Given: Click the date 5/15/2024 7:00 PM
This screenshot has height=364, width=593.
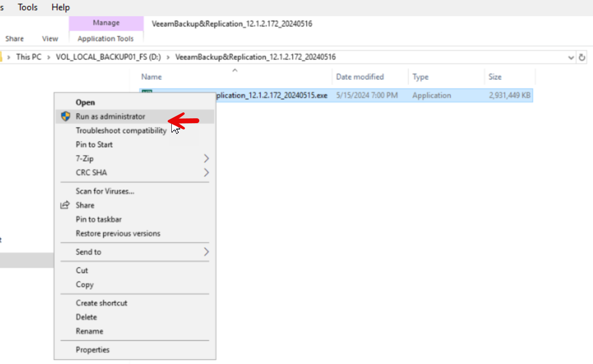Looking at the screenshot, I should click(367, 95).
